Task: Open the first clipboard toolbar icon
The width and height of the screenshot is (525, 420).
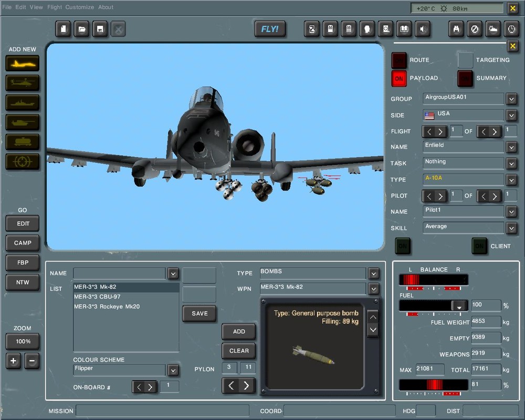Action: click(x=330, y=29)
